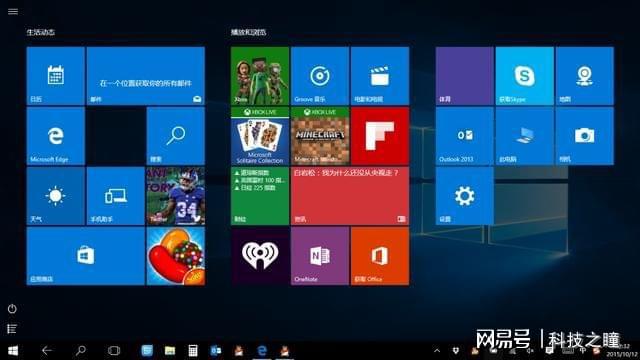The height and width of the screenshot is (360, 640).
Task: Click the orange Get Office tile
Action: point(380,256)
